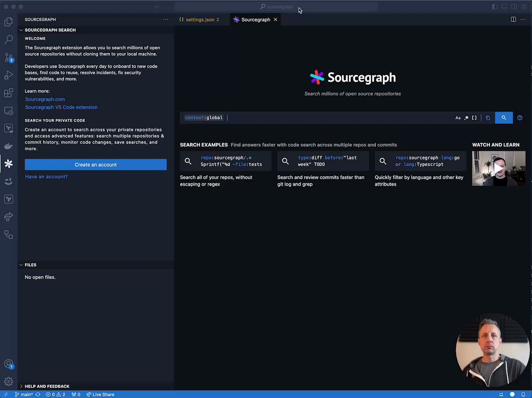The width and height of the screenshot is (532, 398).
Task: Toggle structural search brackets mode
Action: click(x=474, y=118)
